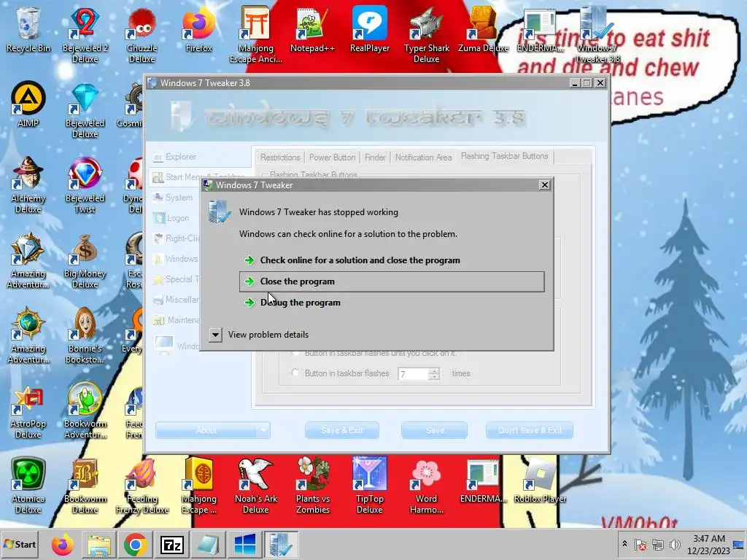Select the Plants vs Zombies icon
Image resolution: width=747 pixels, height=560 pixels.
click(x=312, y=486)
